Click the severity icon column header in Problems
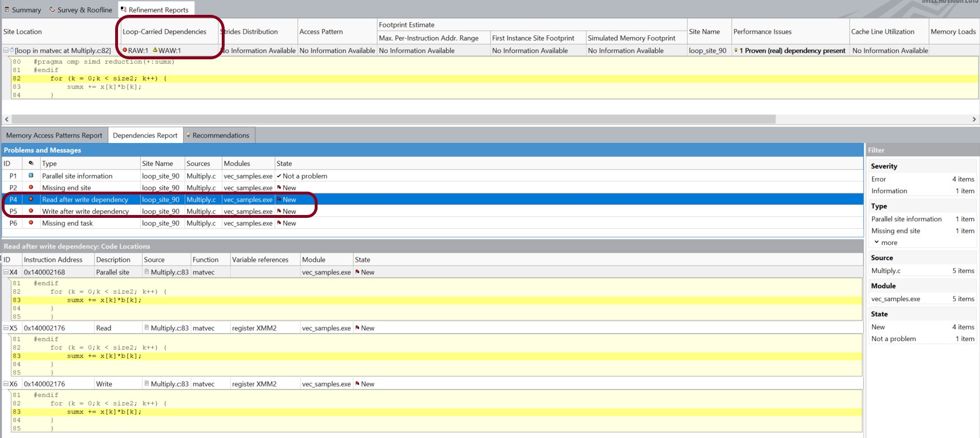Viewport: 980px width, 438px height. click(31, 163)
